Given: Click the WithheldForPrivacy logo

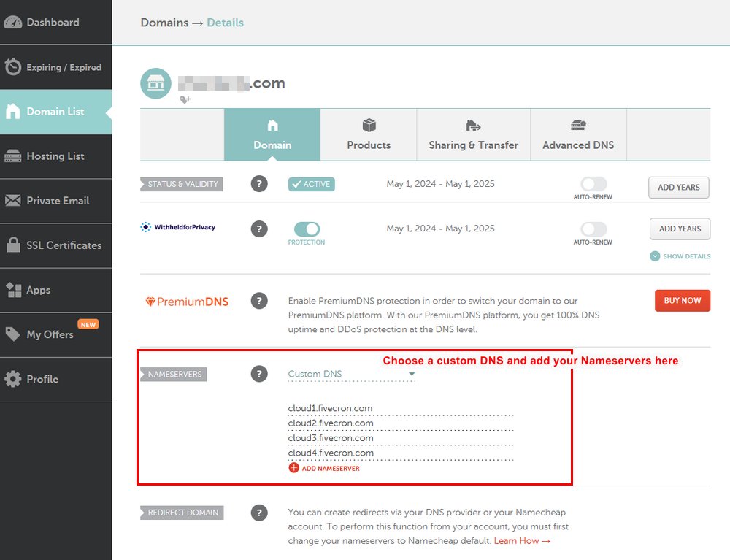Looking at the screenshot, I should tap(178, 227).
